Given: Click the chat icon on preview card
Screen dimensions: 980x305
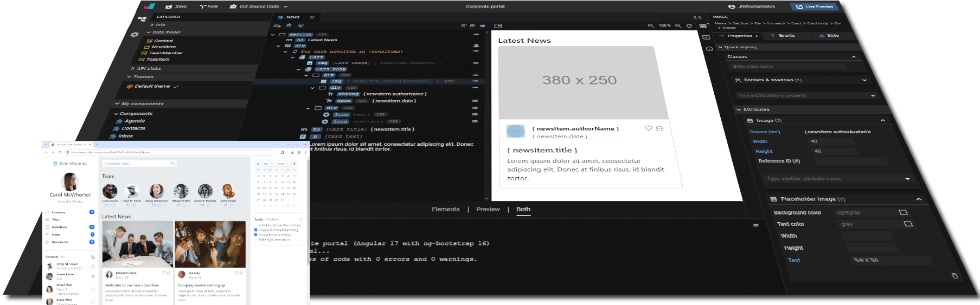Looking at the screenshot, I should pos(659,128).
